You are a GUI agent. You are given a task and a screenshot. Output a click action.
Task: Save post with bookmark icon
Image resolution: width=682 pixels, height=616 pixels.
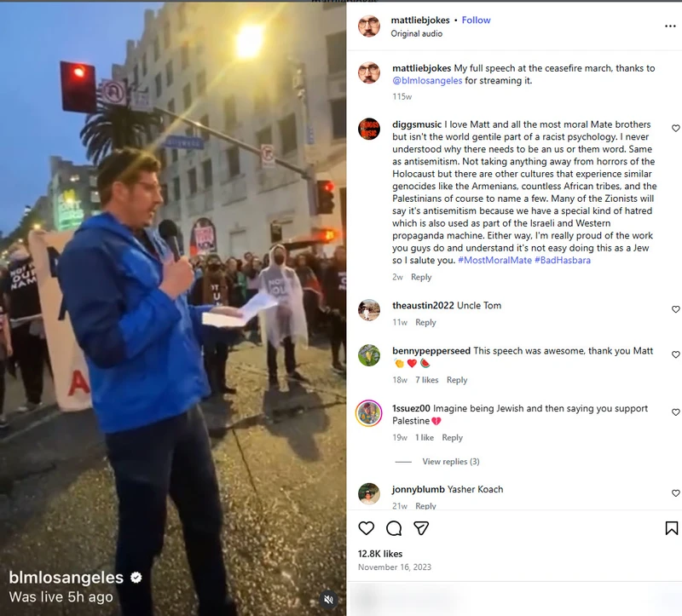pos(671,528)
